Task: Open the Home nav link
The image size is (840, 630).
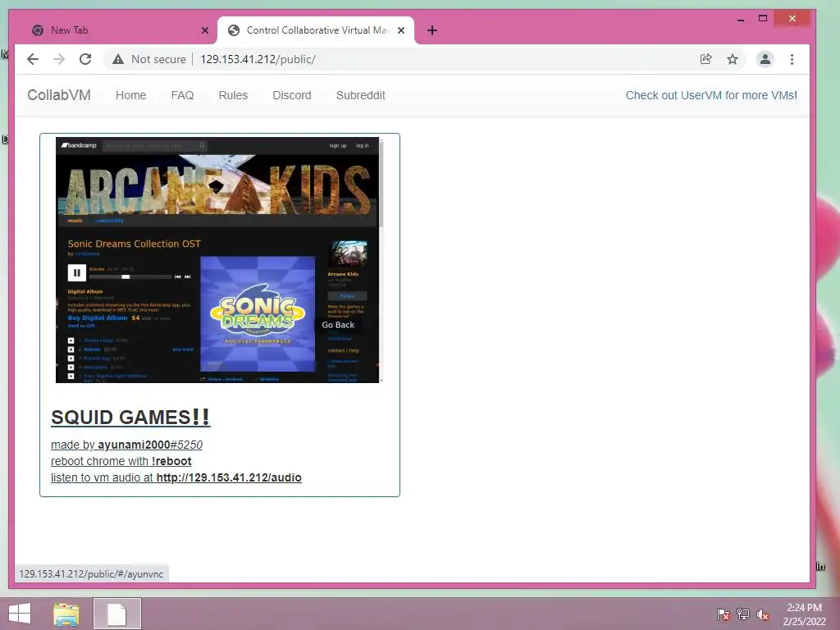Action: (130, 95)
